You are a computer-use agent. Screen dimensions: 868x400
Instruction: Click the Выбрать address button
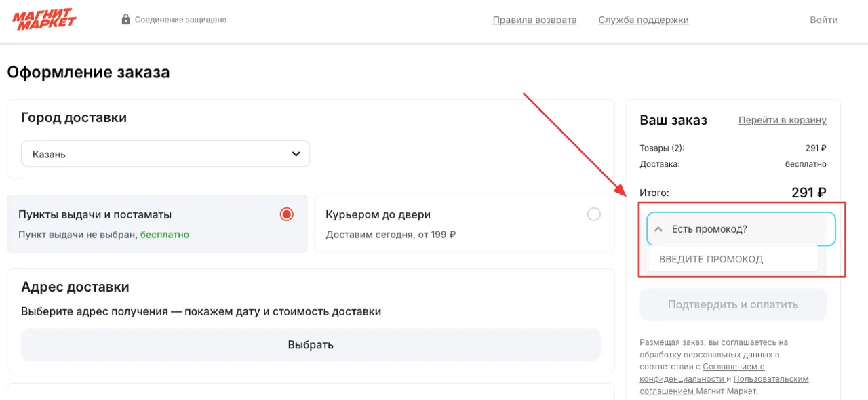tap(311, 344)
